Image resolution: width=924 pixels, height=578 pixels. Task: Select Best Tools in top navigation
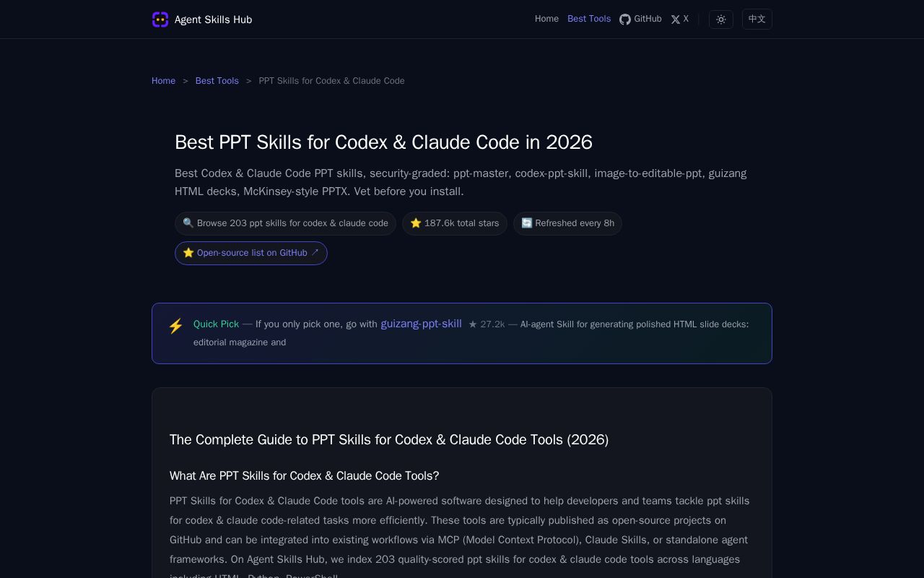[589, 19]
